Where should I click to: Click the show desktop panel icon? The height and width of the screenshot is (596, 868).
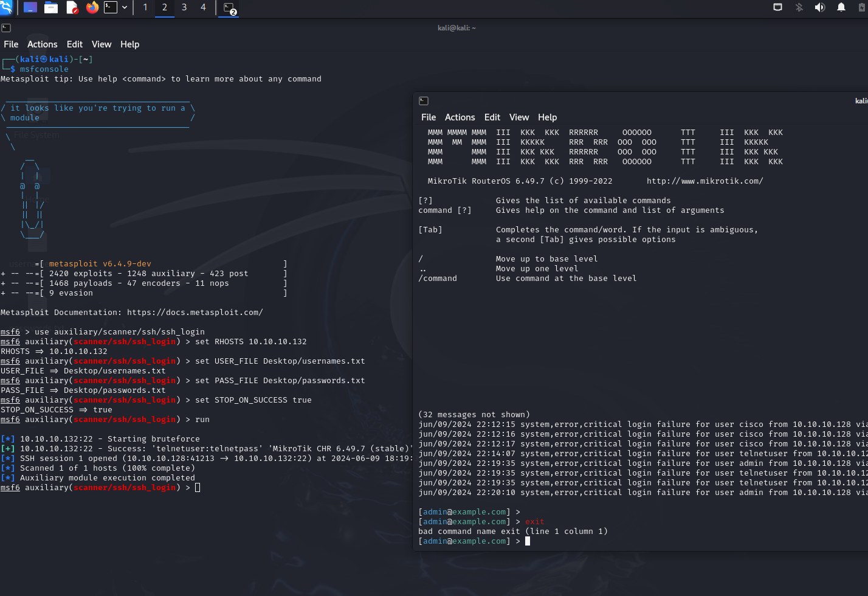point(30,7)
